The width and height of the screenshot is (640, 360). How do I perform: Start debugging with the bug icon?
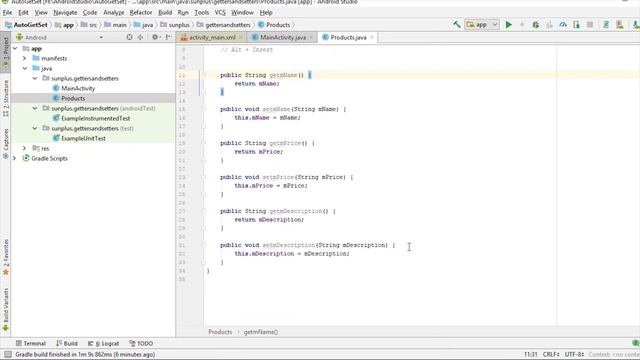pos(536,25)
